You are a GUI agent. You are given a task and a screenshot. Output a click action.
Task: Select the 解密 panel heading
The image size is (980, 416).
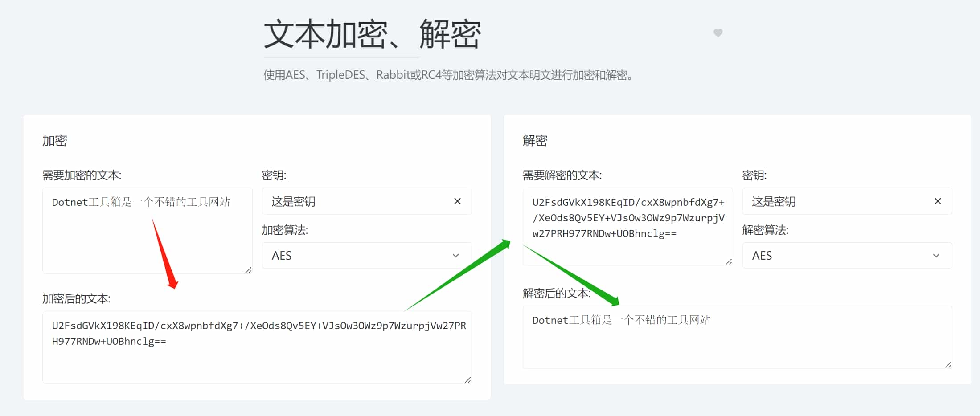pyautogui.click(x=535, y=141)
